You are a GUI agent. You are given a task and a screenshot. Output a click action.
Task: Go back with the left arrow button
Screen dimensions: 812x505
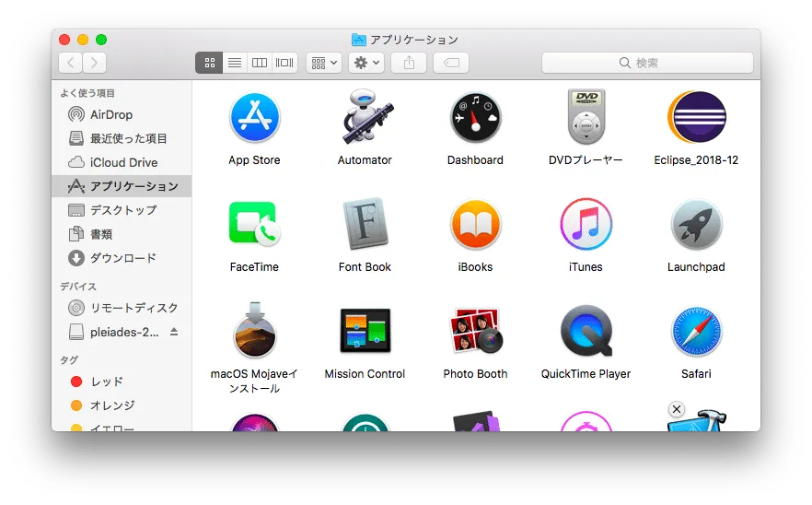[70, 63]
